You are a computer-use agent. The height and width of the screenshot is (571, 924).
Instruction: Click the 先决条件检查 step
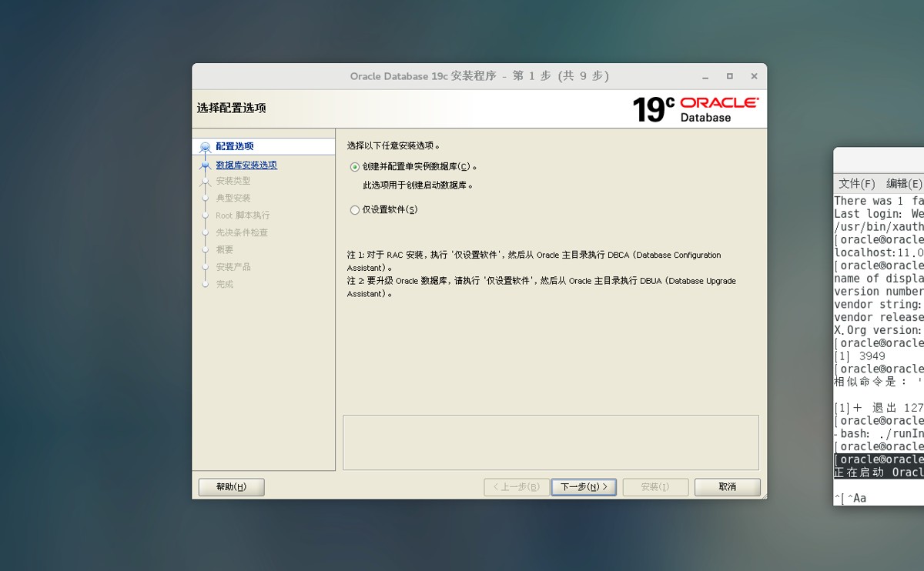[x=242, y=232]
